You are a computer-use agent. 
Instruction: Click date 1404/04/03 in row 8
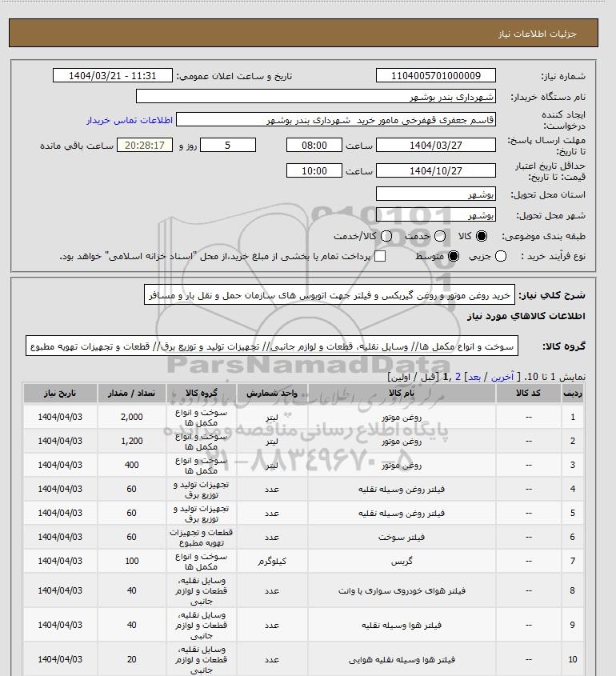[x=60, y=590]
